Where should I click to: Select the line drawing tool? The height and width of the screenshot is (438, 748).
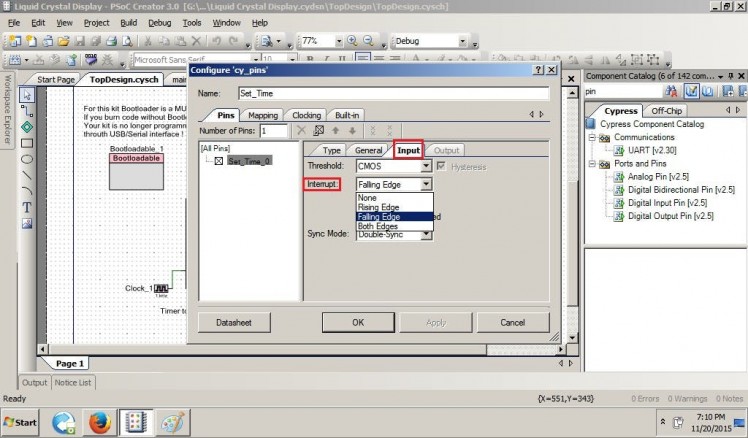[x=27, y=175]
